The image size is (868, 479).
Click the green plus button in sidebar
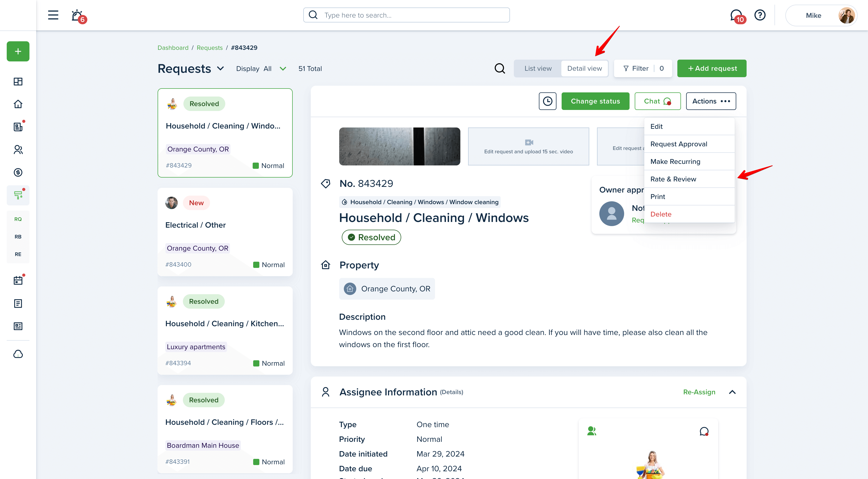(18, 51)
